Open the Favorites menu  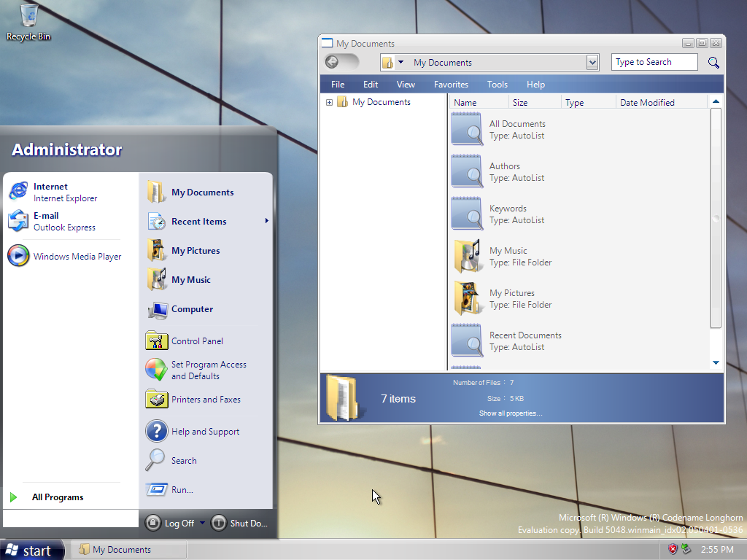pos(451,85)
